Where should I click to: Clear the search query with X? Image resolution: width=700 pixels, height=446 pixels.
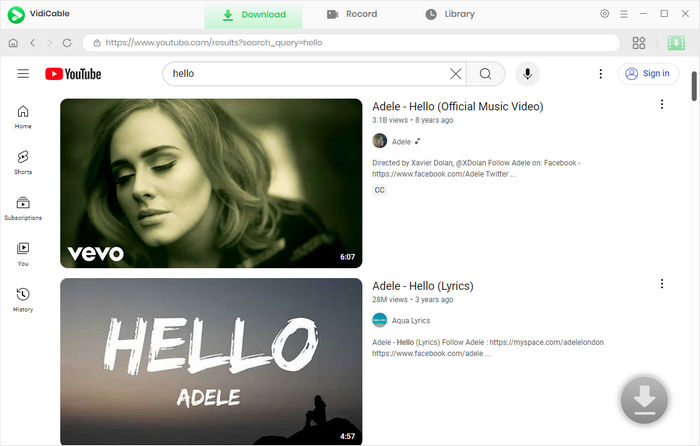pos(456,74)
